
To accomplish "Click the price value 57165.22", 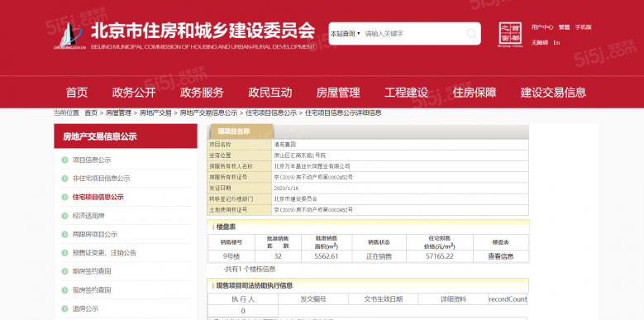I will click(440, 256).
